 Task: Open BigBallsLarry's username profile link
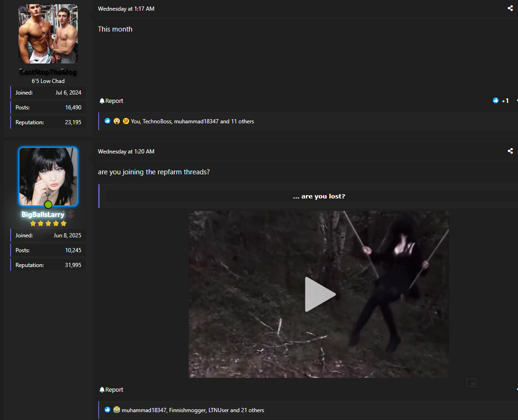(43, 215)
